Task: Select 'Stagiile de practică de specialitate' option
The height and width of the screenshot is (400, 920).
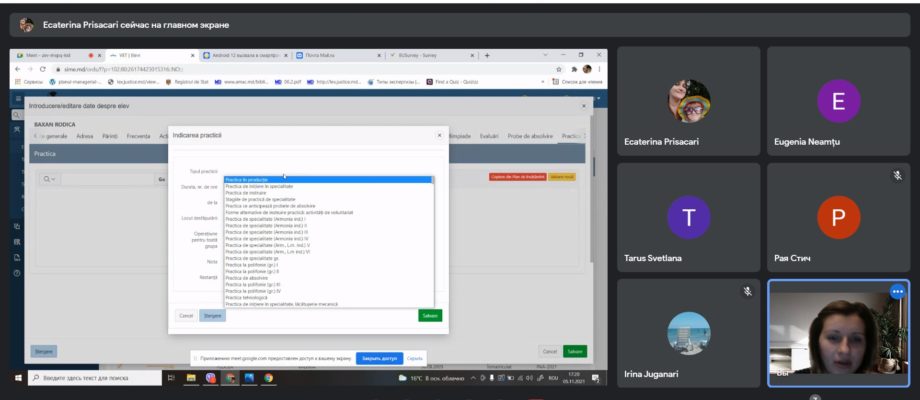Action: [329, 199]
